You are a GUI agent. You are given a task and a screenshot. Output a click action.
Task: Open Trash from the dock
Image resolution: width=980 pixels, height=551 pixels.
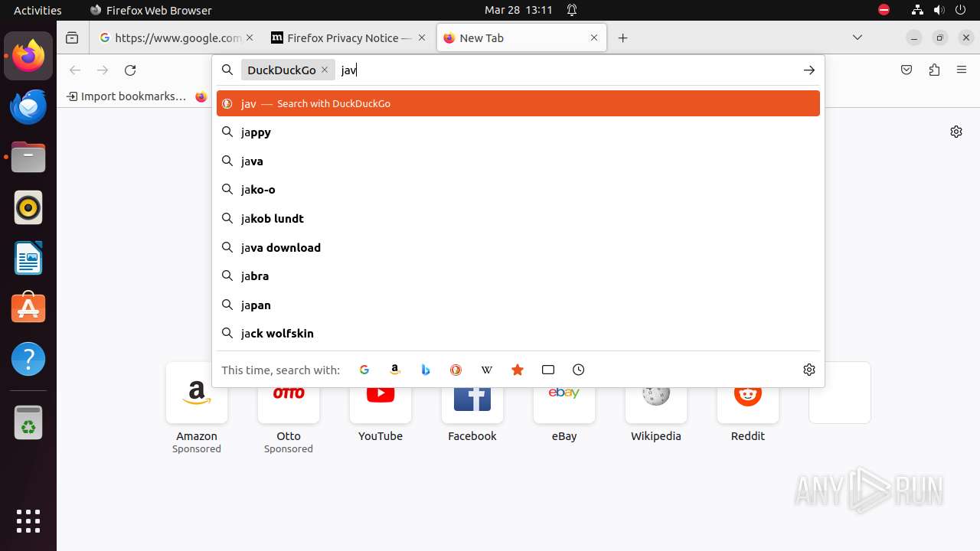[x=28, y=422]
